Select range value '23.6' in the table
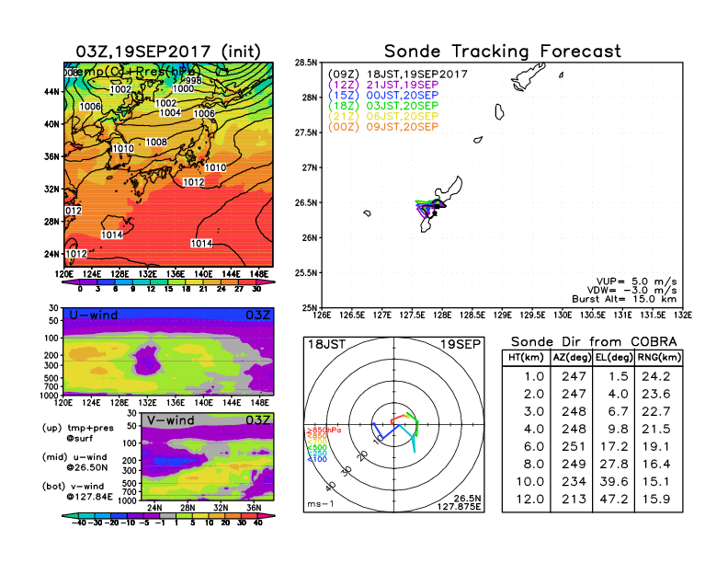This screenshot has height=563, width=728. click(x=656, y=394)
